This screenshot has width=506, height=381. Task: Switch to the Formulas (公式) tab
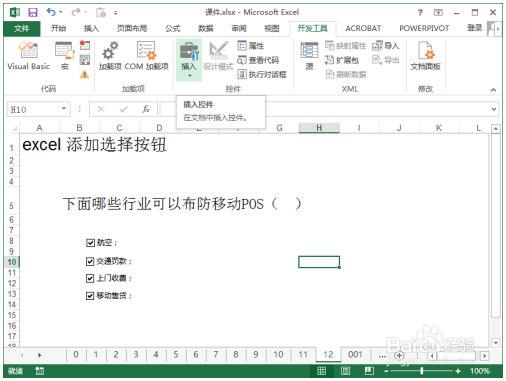(x=173, y=28)
